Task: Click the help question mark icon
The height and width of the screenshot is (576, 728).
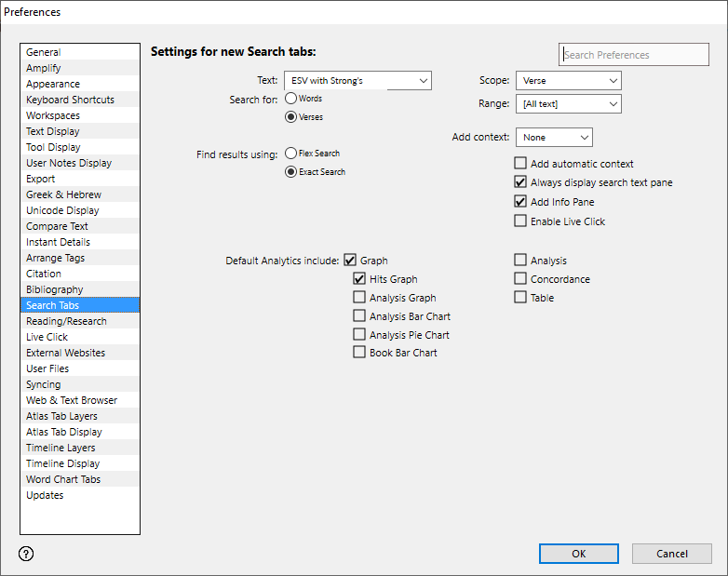Action: pos(26,554)
